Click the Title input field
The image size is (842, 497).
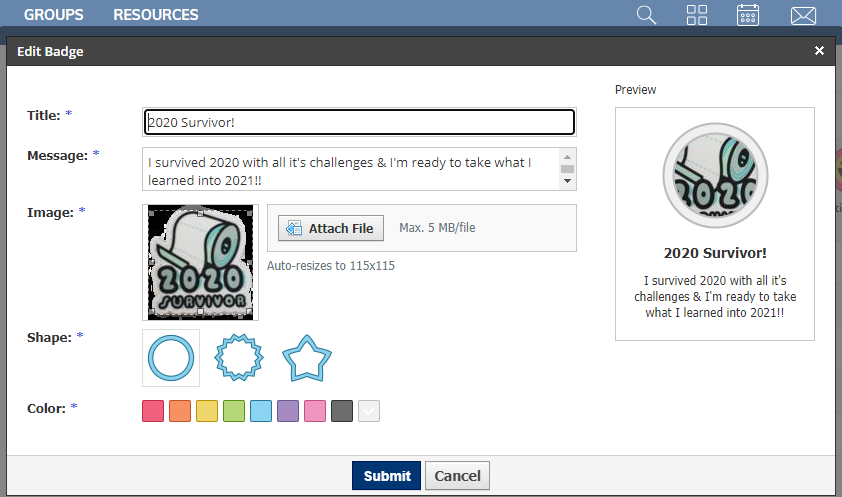pyautogui.click(x=359, y=122)
